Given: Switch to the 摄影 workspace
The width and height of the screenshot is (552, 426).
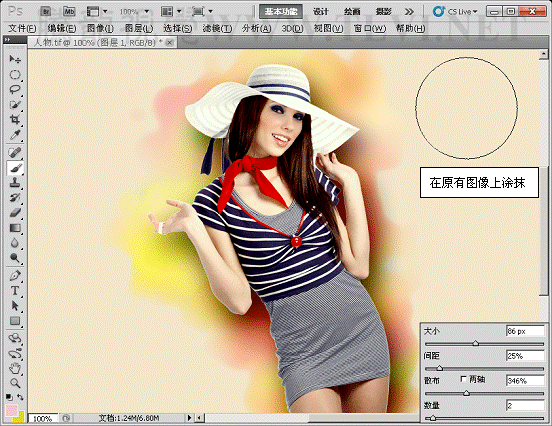Looking at the screenshot, I should 383,12.
